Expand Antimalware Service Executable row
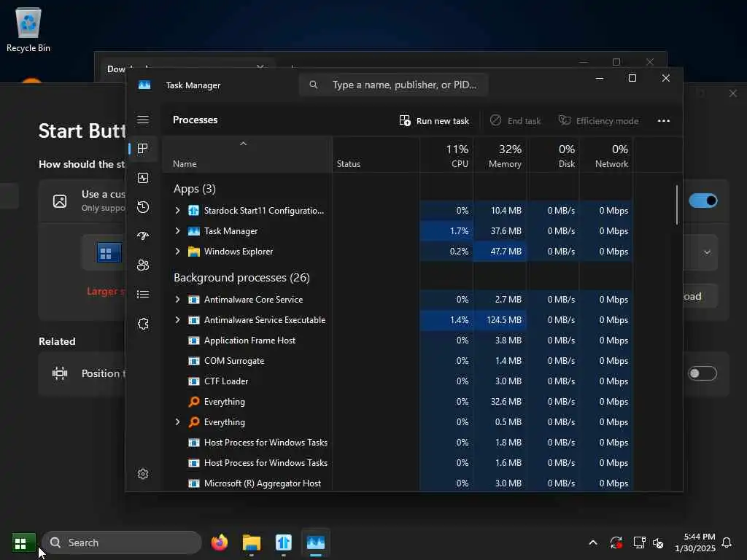Image resolution: width=747 pixels, height=560 pixels. (x=178, y=320)
